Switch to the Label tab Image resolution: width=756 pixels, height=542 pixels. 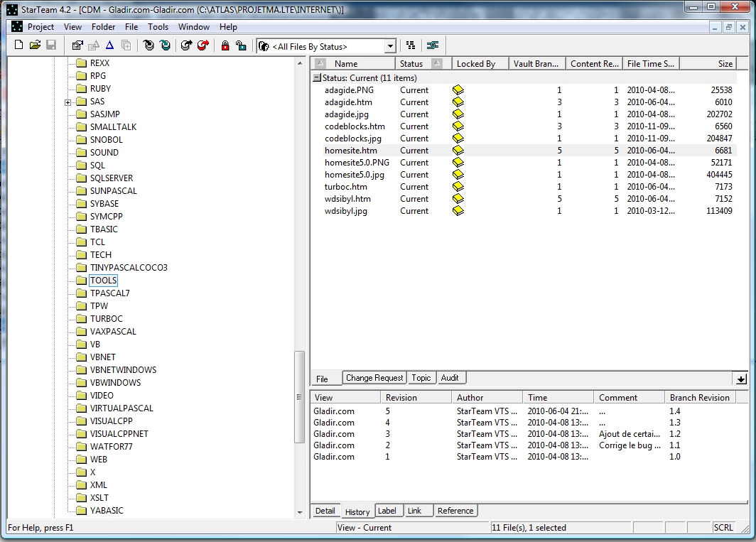coord(387,511)
